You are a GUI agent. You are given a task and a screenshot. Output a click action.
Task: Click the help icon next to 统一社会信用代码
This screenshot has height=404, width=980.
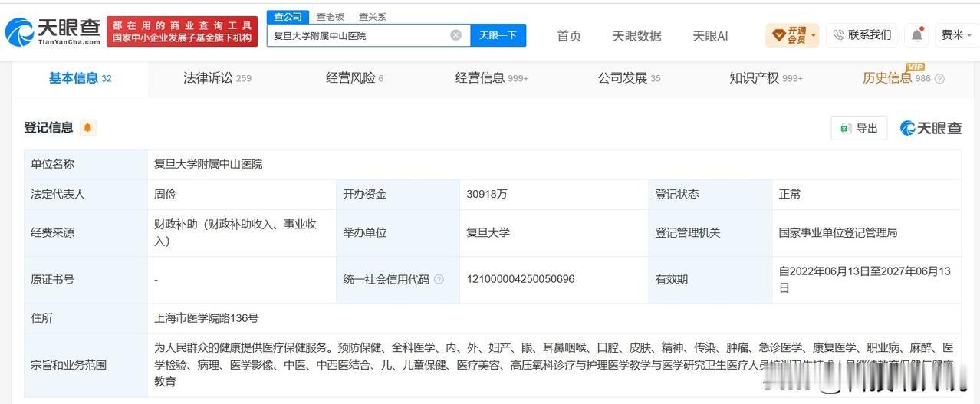coord(439,280)
